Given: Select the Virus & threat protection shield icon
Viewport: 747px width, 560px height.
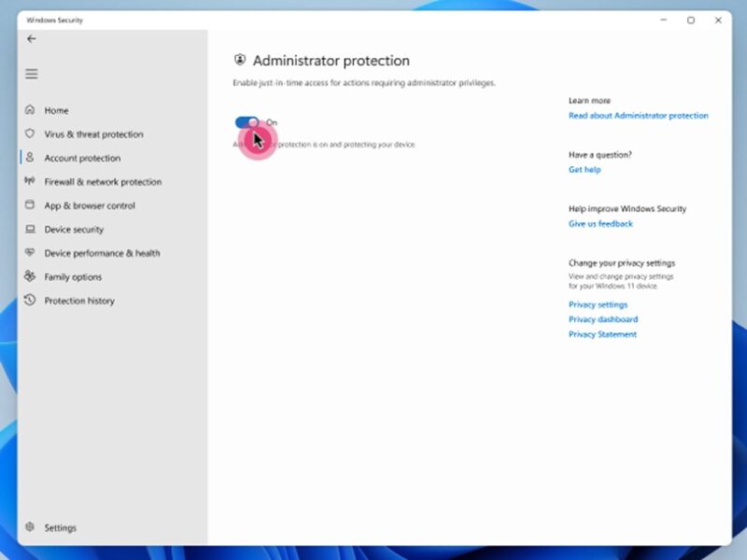Looking at the screenshot, I should [31, 133].
